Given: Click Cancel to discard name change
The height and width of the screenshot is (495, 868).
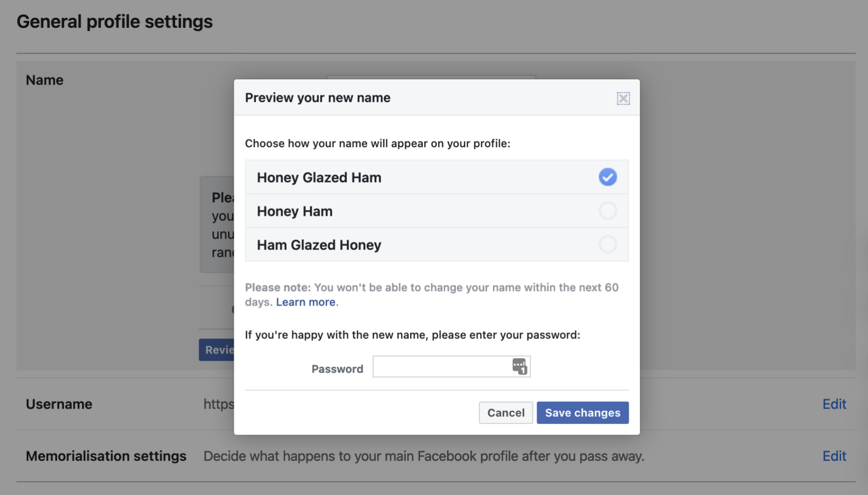Looking at the screenshot, I should [x=506, y=412].
